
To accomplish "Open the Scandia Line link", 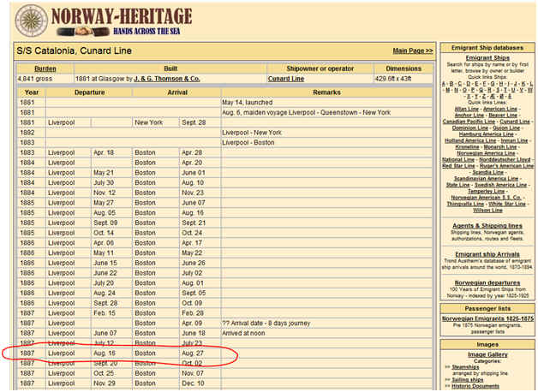I will coord(488,172).
